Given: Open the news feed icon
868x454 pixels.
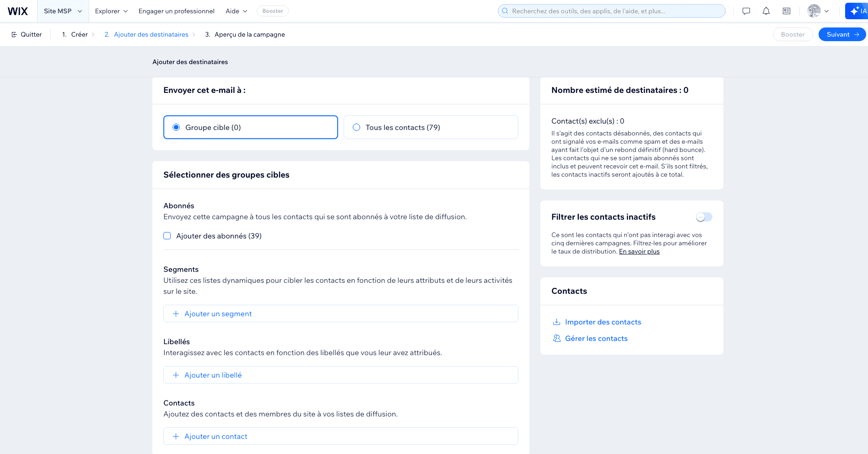Looking at the screenshot, I should pyautogui.click(x=787, y=11).
